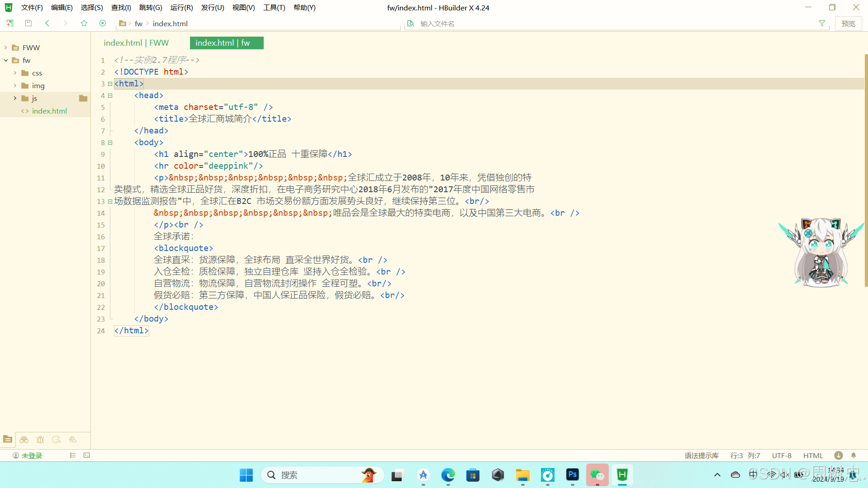Expand the img folder

(15, 85)
